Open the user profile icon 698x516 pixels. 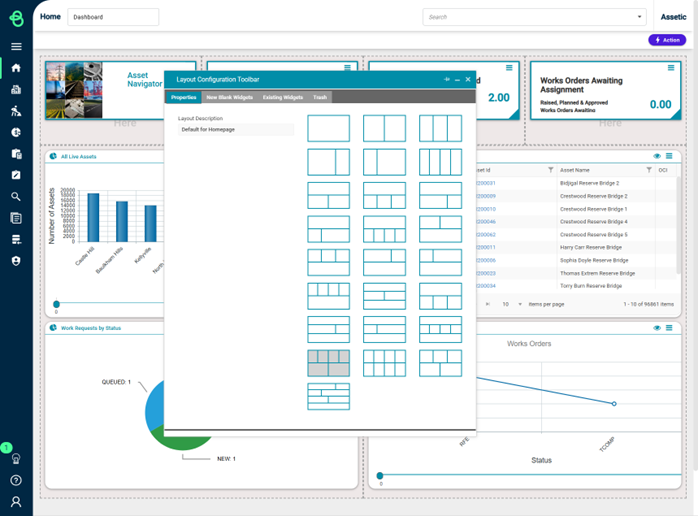point(16,501)
